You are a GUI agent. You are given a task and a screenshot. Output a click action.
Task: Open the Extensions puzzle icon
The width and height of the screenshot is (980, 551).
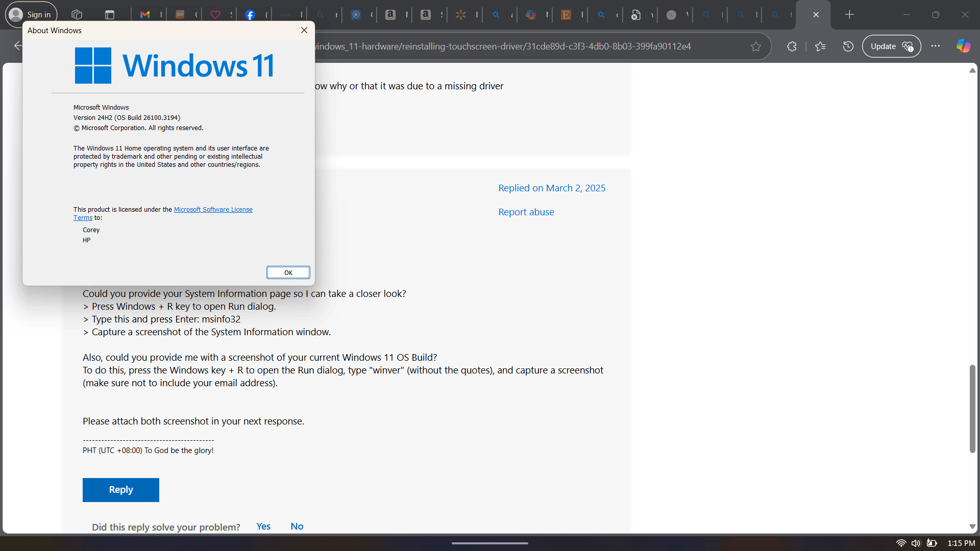tap(792, 46)
